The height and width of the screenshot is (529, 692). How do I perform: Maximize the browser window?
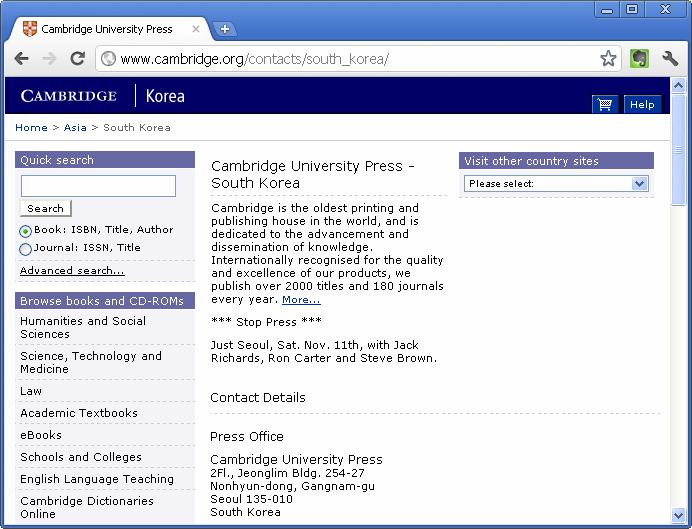pos(632,9)
